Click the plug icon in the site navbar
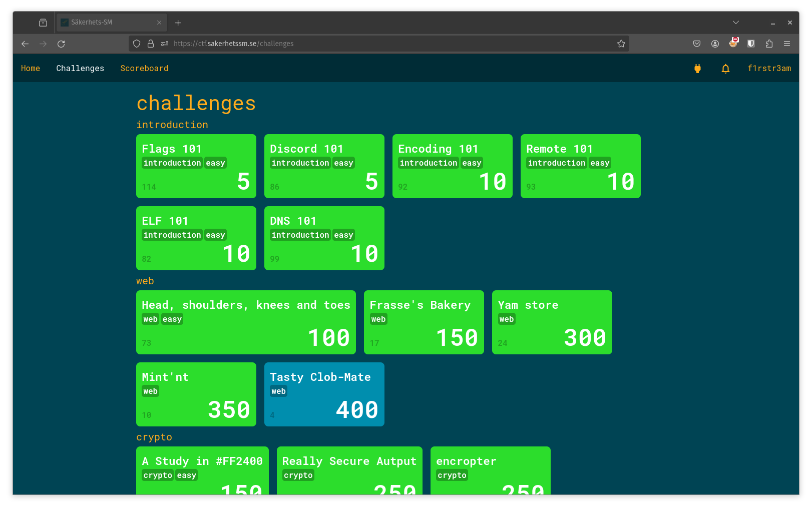This screenshot has width=812, height=509. click(697, 69)
